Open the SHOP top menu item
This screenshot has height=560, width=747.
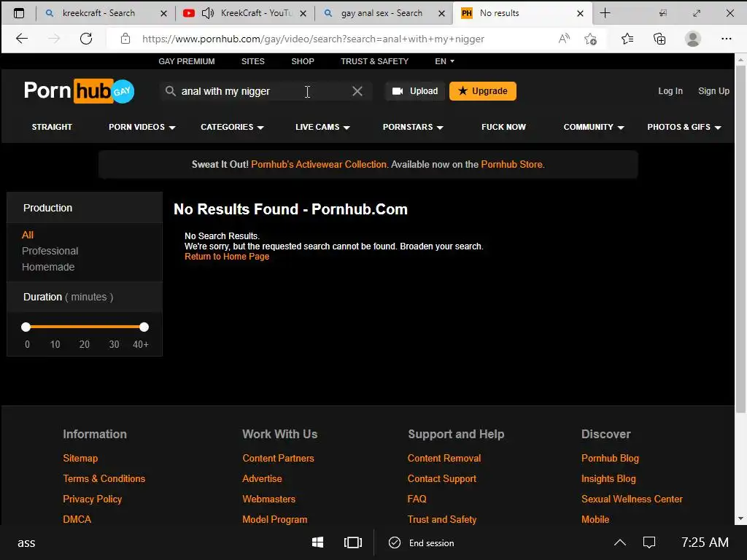[303, 61]
